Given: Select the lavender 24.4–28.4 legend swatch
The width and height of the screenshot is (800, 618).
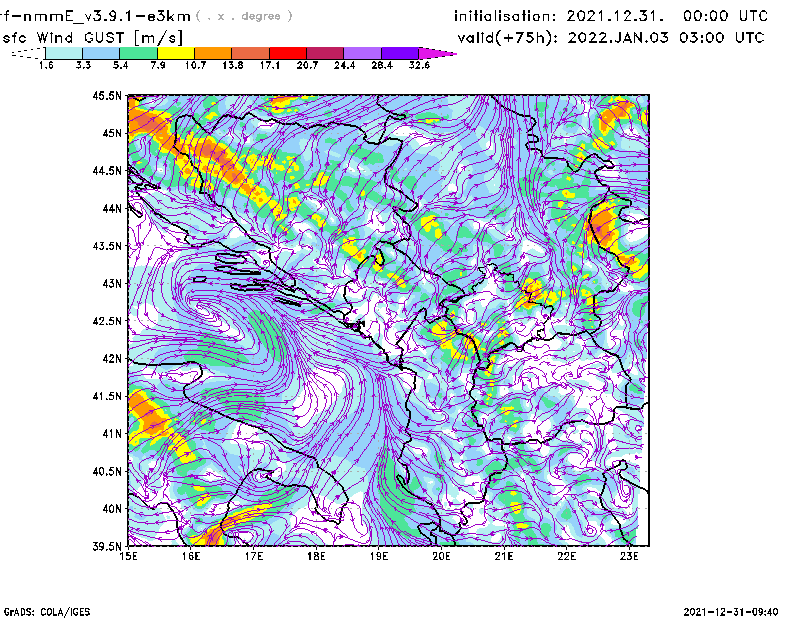Looking at the screenshot, I should point(362,53).
